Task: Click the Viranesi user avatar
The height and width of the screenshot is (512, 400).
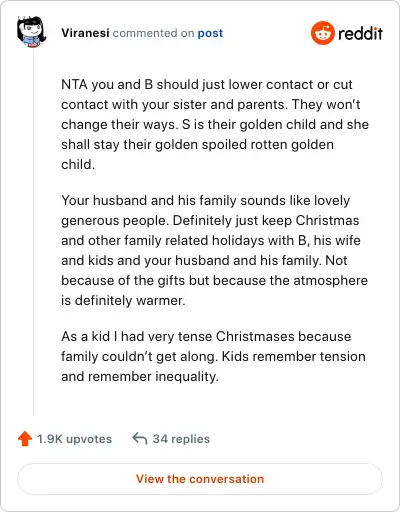Action: click(x=32, y=32)
